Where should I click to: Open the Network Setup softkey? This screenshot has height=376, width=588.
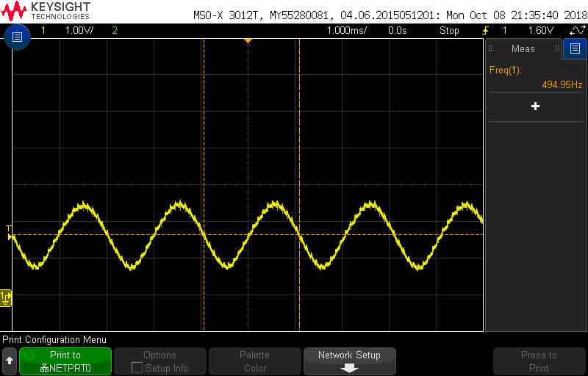[349, 361]
